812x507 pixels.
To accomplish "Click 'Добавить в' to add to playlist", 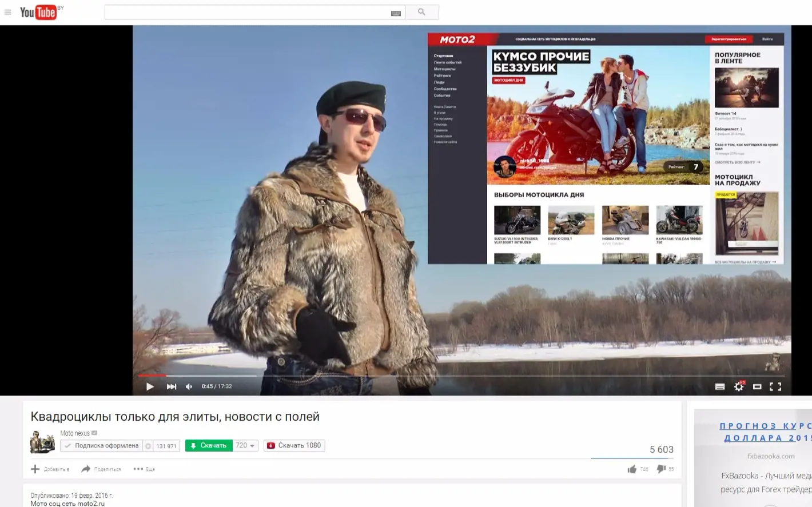I will click(50, 469).
